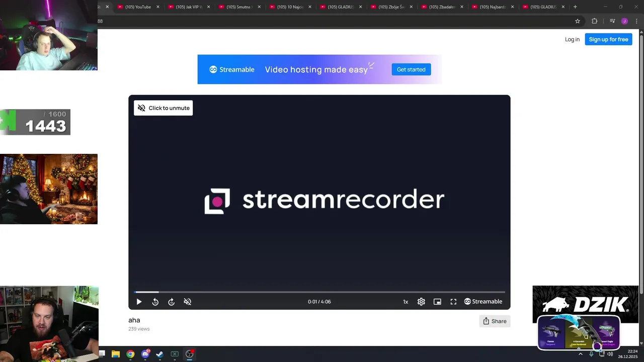Open Steam from the taskbar

159,354
